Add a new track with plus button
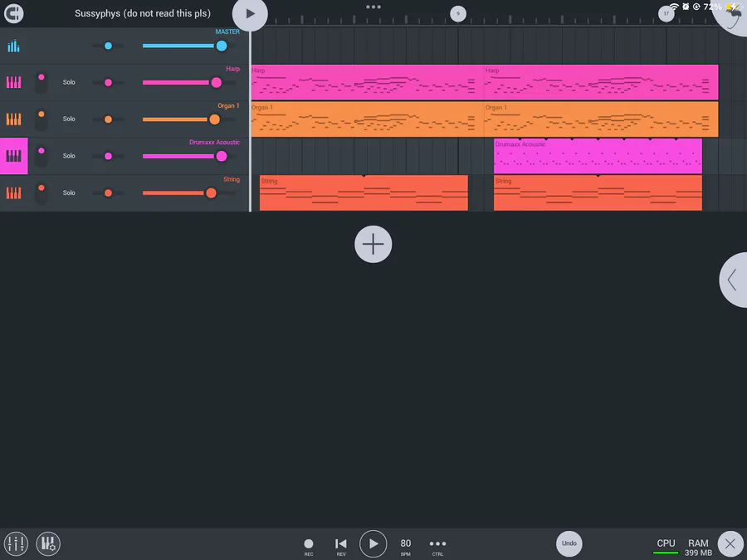Screen dimensions: 747x560 coord(373,244)
